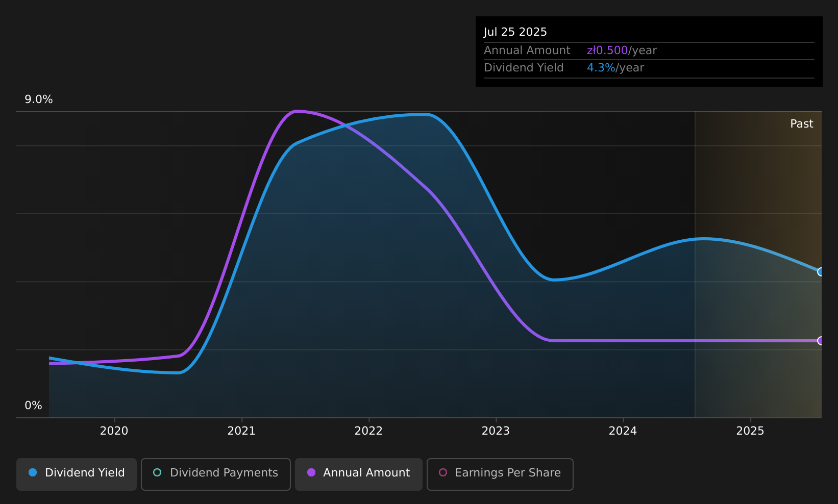Click the 2020 x-axis label

[114, 431]
